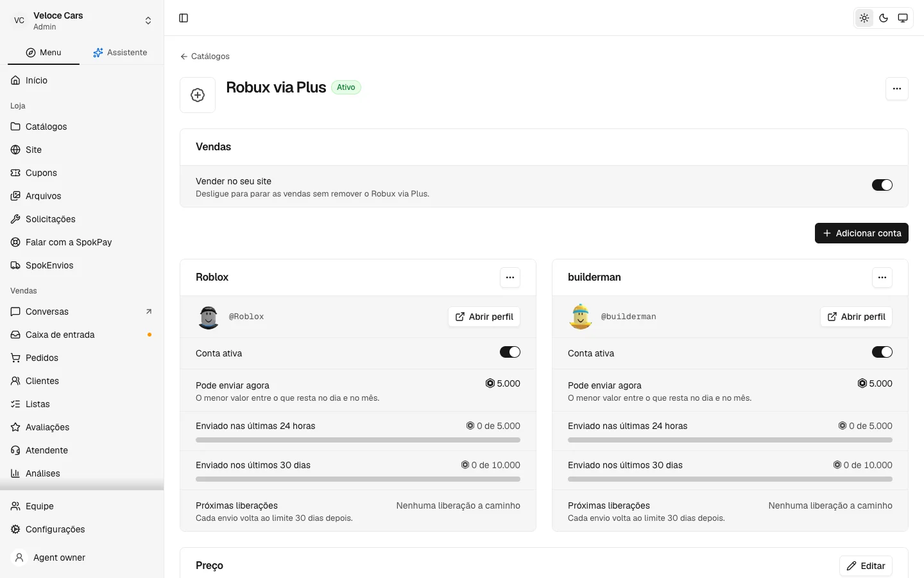Open Cupons in the sidebar
This screenshot has height=578, width=924.
(x=81, y=173)
